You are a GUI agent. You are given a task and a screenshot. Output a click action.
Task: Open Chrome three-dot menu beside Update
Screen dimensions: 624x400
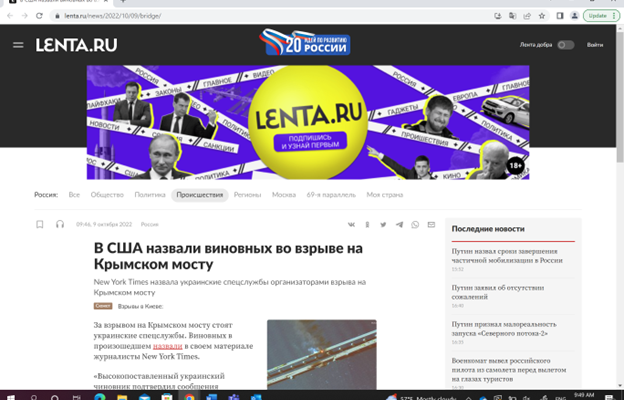click(x=614, y=16)
